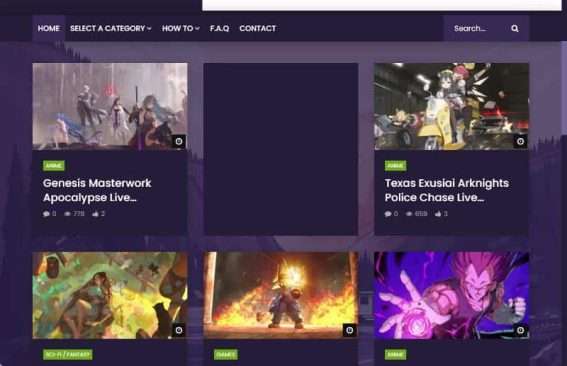Click the video icon on Texas Exusiai thumbnail
The height and width of the screenshot is (366, 567).
point(520,141)
